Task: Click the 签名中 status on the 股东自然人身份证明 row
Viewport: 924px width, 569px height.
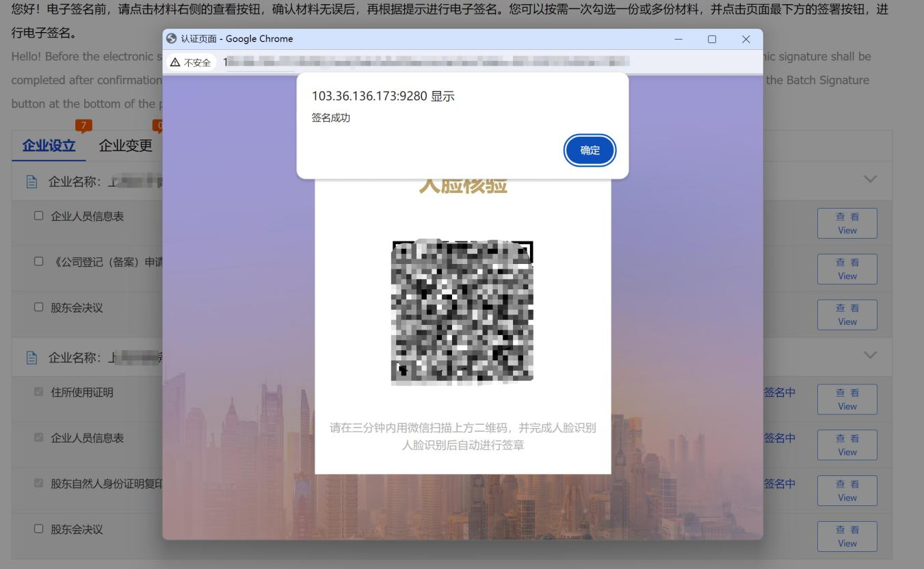Action: tap(779, 484)
